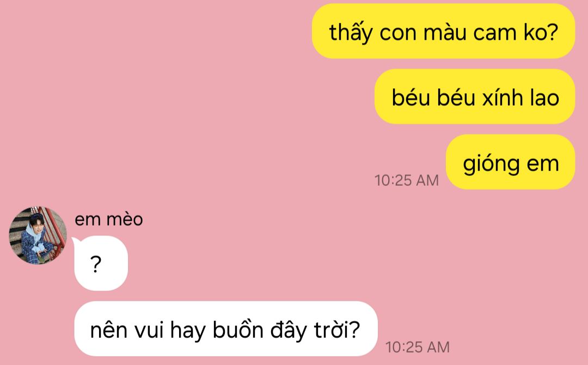
Task: Click the yellow "gióng em" bubble
Action: click(510, 162)
